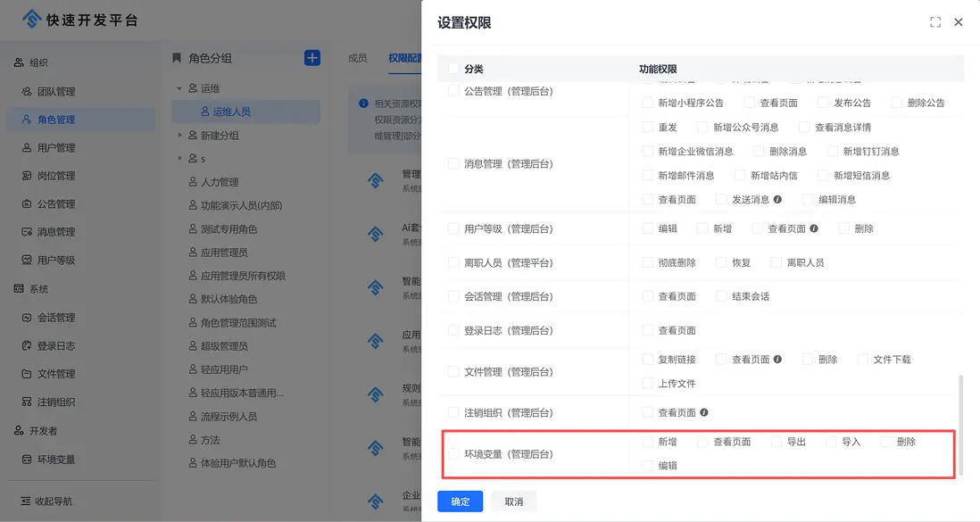
Task: Click the 开发者 section icon in the sidebar
Action: (19, 431)
